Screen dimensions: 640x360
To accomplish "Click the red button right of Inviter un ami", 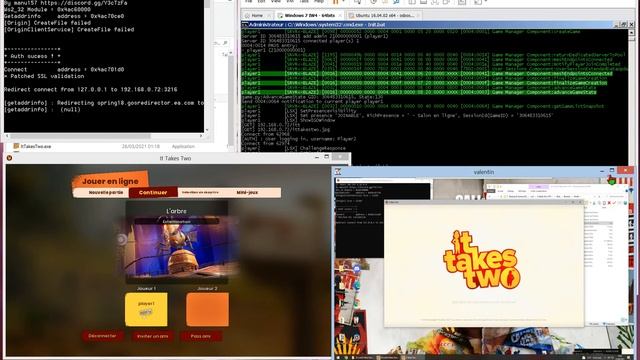I will [200, 336].
